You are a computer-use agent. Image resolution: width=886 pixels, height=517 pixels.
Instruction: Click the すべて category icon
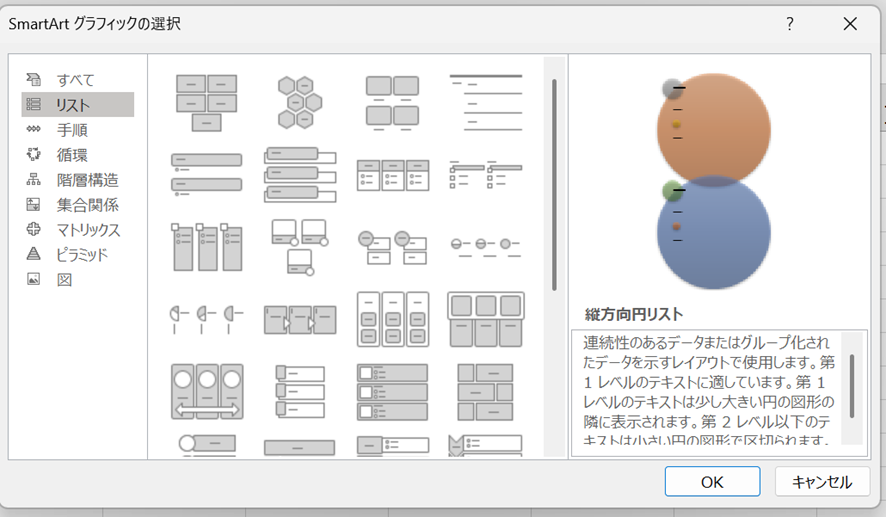(x=34, y=80)
